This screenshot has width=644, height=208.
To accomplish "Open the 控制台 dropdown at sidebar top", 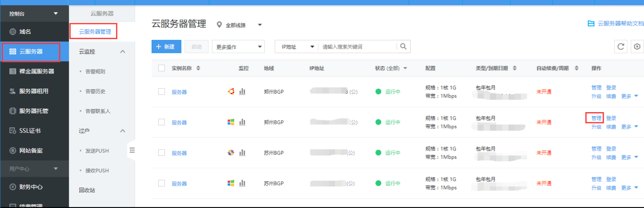I will [x=34, y=13].
